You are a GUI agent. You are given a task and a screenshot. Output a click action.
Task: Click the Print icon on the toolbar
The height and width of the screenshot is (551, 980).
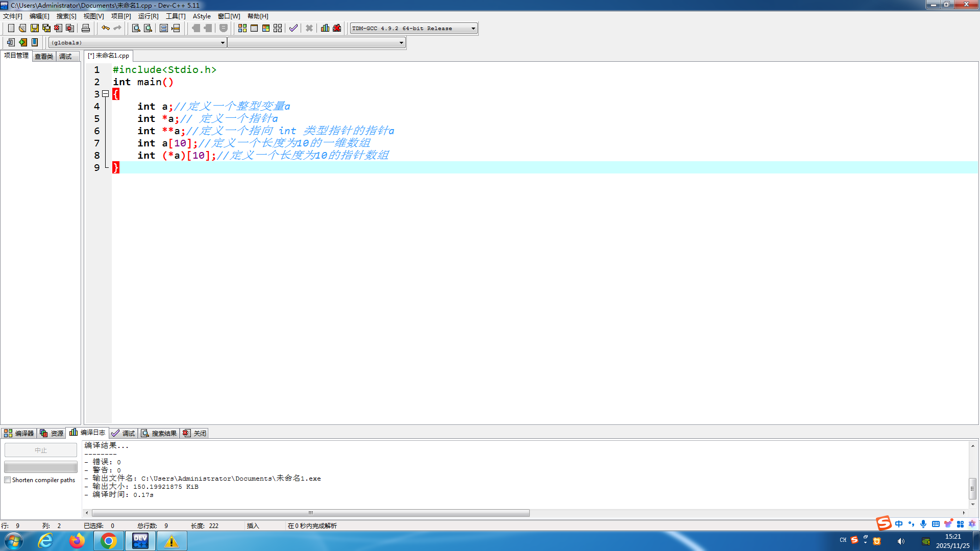pos(85,28)
